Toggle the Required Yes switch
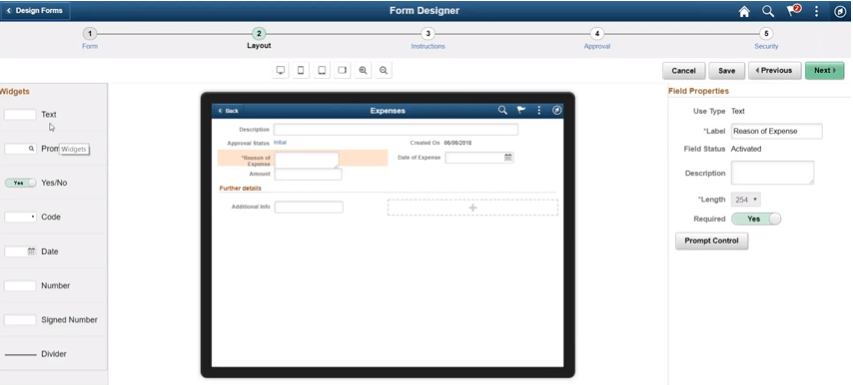The height and width of the screenshot is (385, 853). point(756,219)
